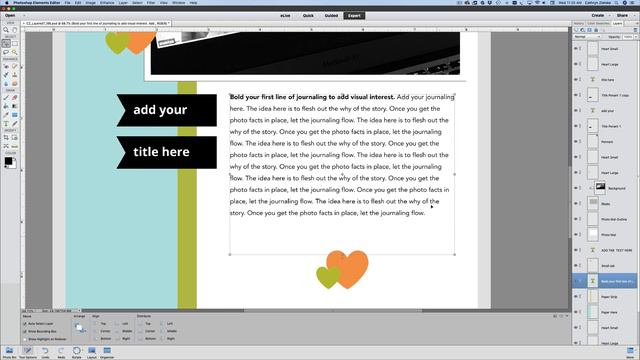Hide the Paper Strip layer
The height and width of the screenshot is (360, 640).
coord(576,297)
